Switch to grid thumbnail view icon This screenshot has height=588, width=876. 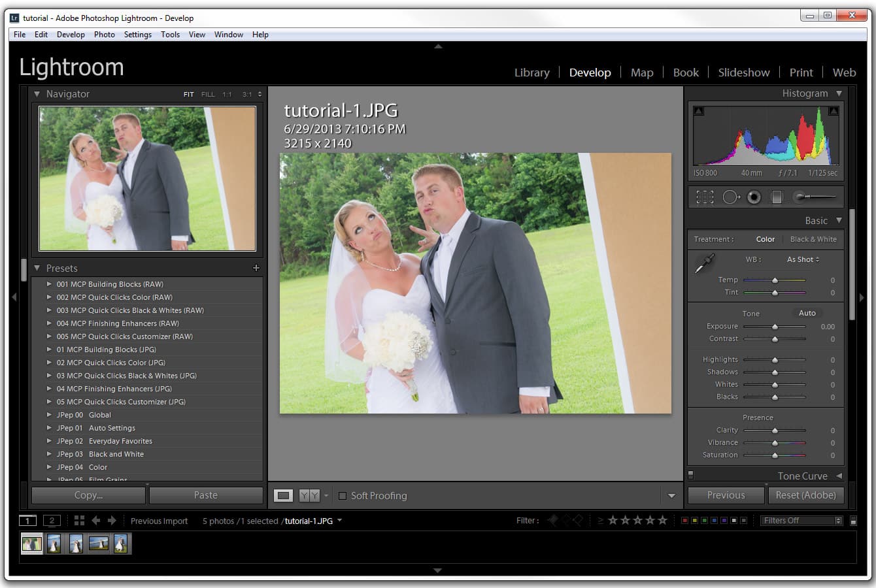78,520
